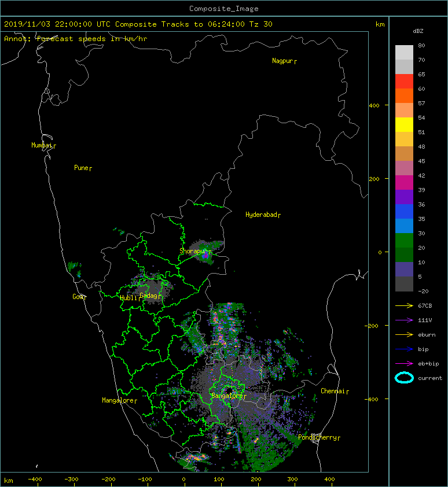
Task: Click 200 on the right vertical axis
Action: click(374, 179)
